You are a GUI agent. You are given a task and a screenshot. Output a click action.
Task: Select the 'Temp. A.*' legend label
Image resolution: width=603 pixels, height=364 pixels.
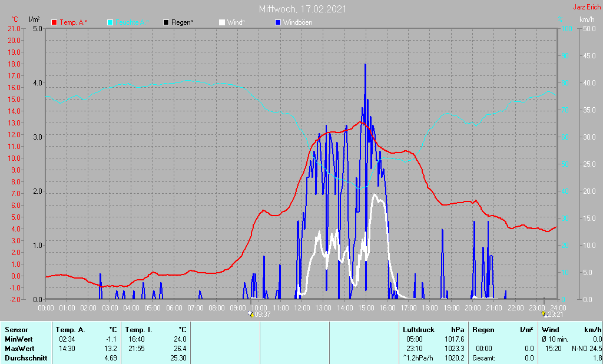click(74, 22)
